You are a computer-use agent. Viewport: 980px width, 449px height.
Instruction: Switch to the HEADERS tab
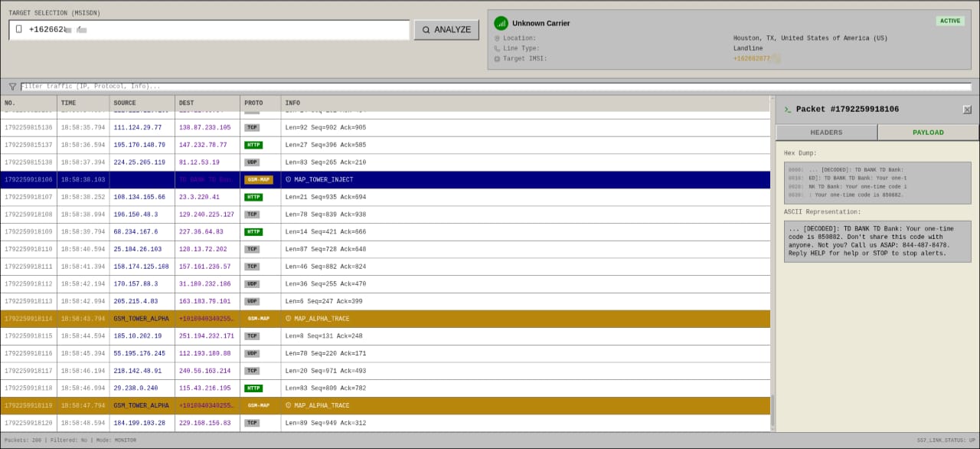coord(826,133)
